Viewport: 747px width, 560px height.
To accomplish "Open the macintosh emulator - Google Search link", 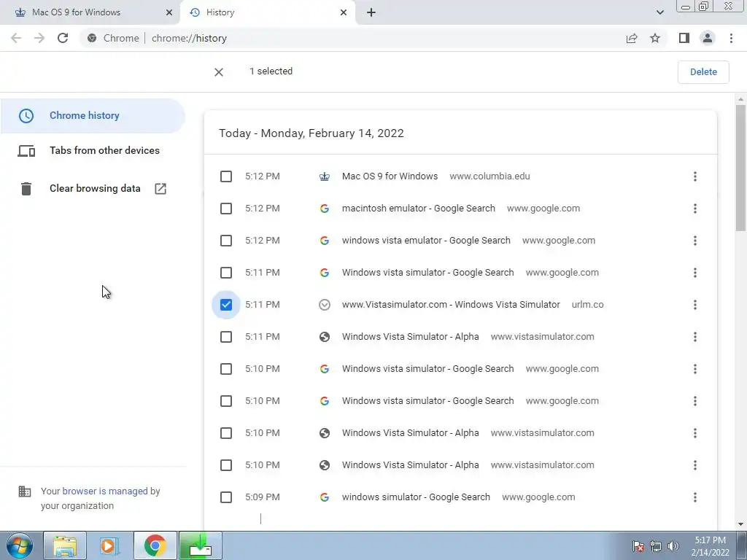I will 418,209.
